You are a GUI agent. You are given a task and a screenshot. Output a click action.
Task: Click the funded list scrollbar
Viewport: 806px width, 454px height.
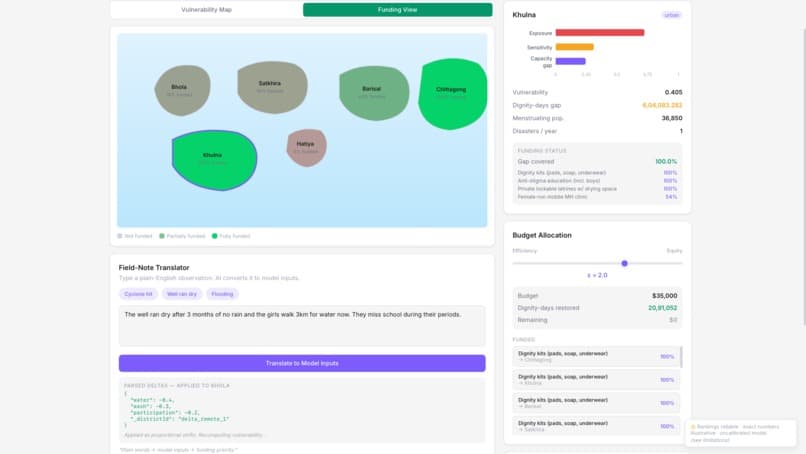coord(681,357)
